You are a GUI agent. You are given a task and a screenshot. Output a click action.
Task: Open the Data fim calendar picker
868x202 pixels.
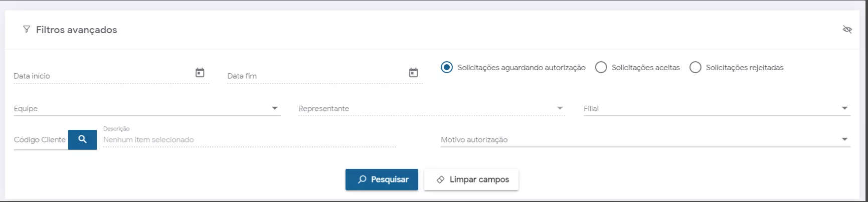coord(413,73)
